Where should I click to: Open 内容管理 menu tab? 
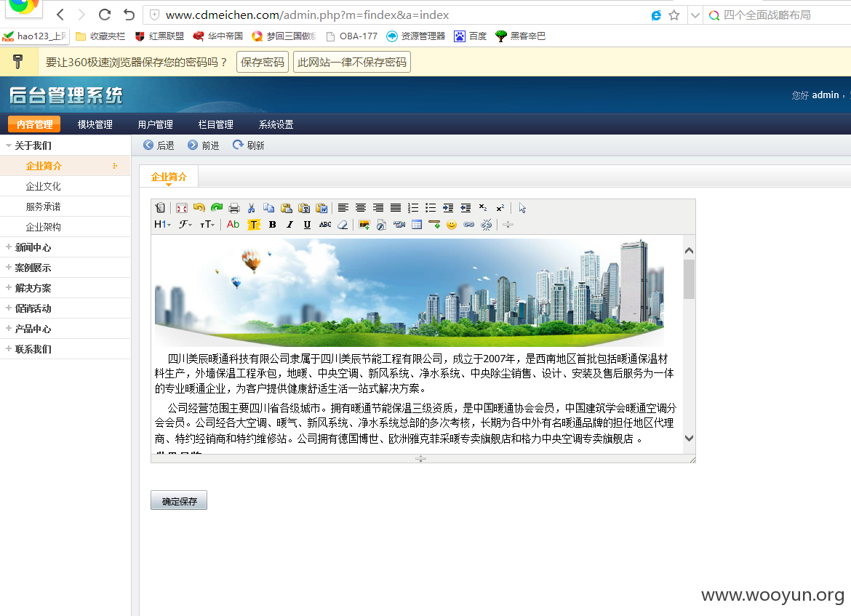coord(34,124)
